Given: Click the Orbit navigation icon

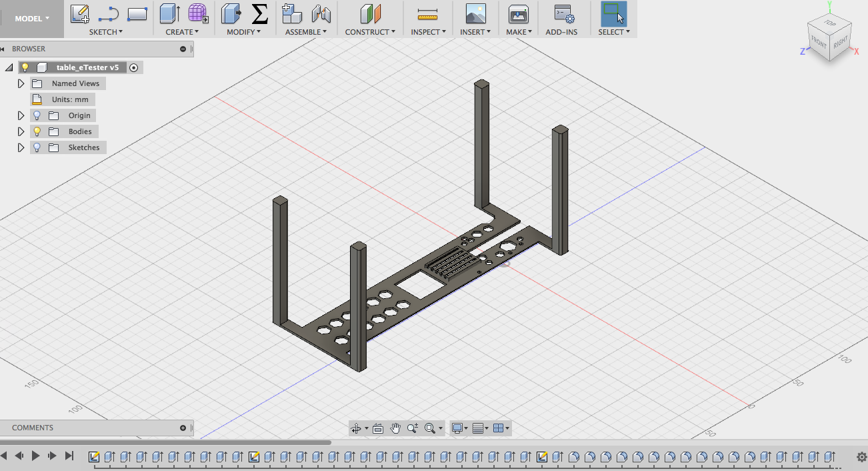Looking at the screenshot, I should point(356,428).
